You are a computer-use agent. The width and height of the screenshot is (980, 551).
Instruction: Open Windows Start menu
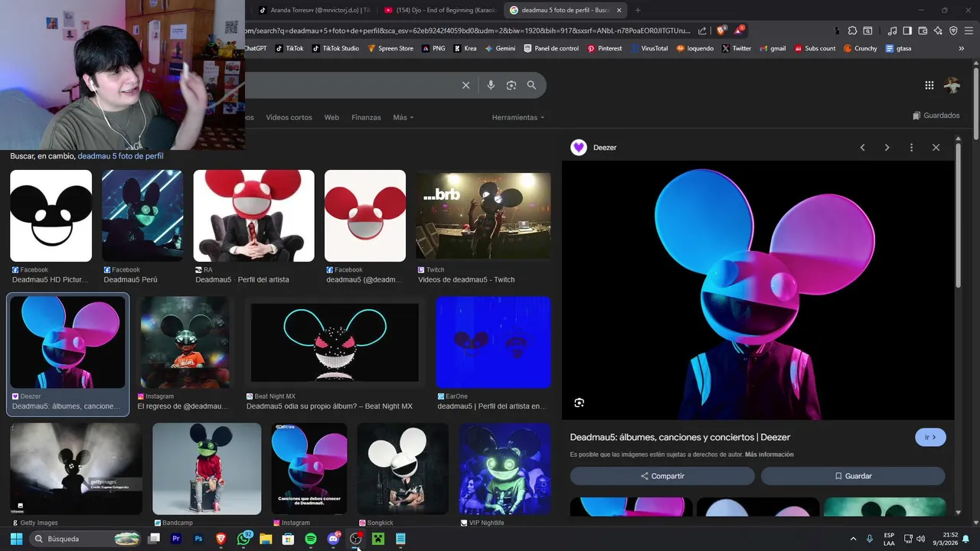click(16, 539)
